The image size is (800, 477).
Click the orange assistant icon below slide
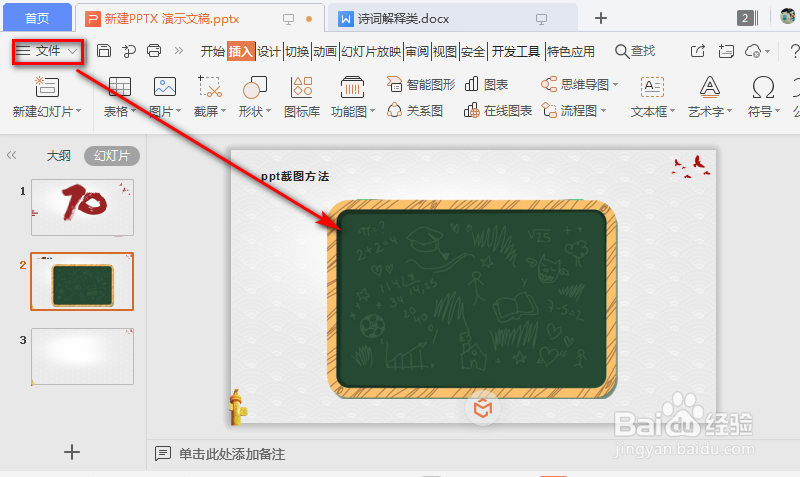[x=483, y=408]
